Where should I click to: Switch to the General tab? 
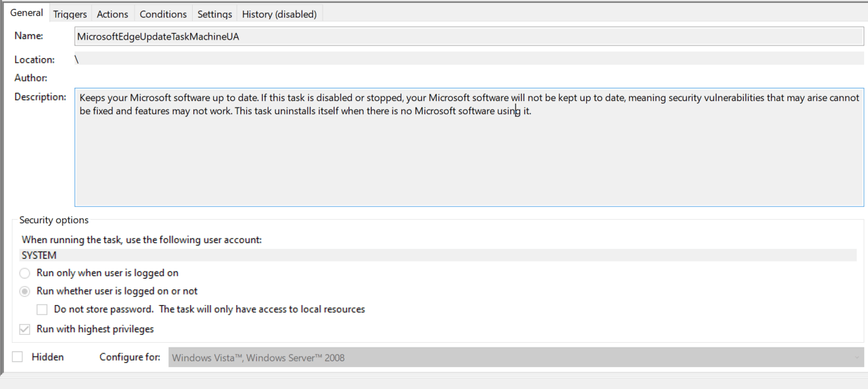tap(26, 13)
